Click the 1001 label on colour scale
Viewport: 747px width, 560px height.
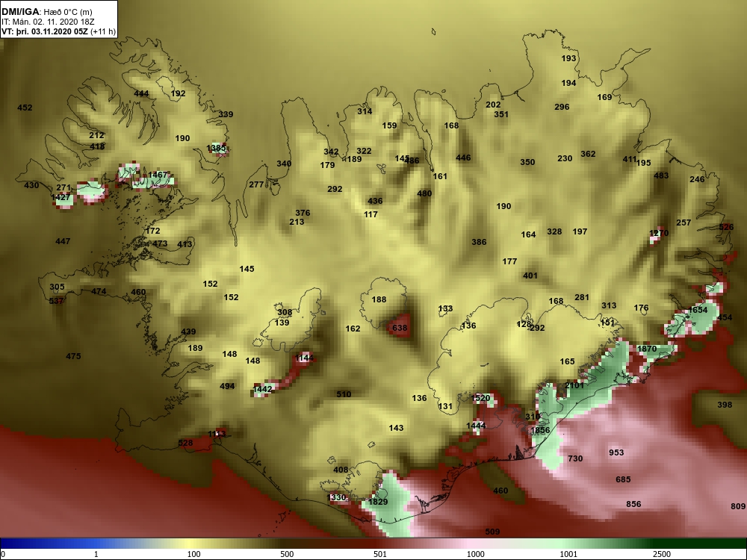(568, 554)
